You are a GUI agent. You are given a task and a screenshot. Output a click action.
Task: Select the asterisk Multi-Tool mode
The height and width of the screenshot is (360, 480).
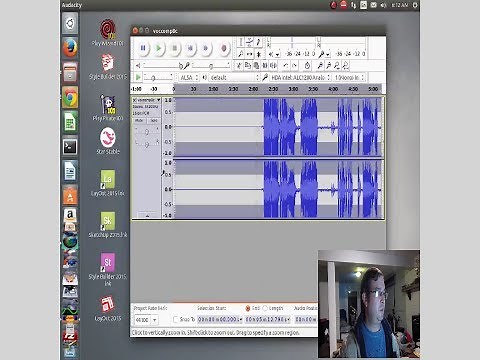tap(258, 53)
